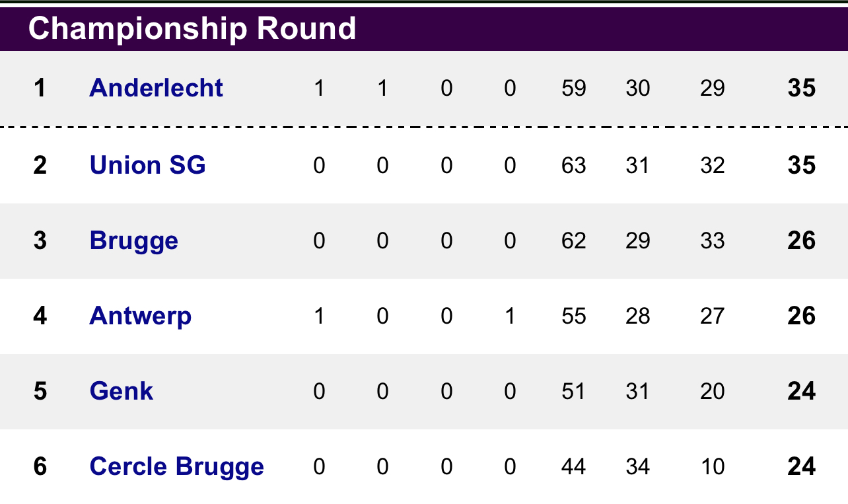The image size is (848, 504).
Task: Click Cercle Brugge's goal difference 10
Action: (x=713, y=467)
